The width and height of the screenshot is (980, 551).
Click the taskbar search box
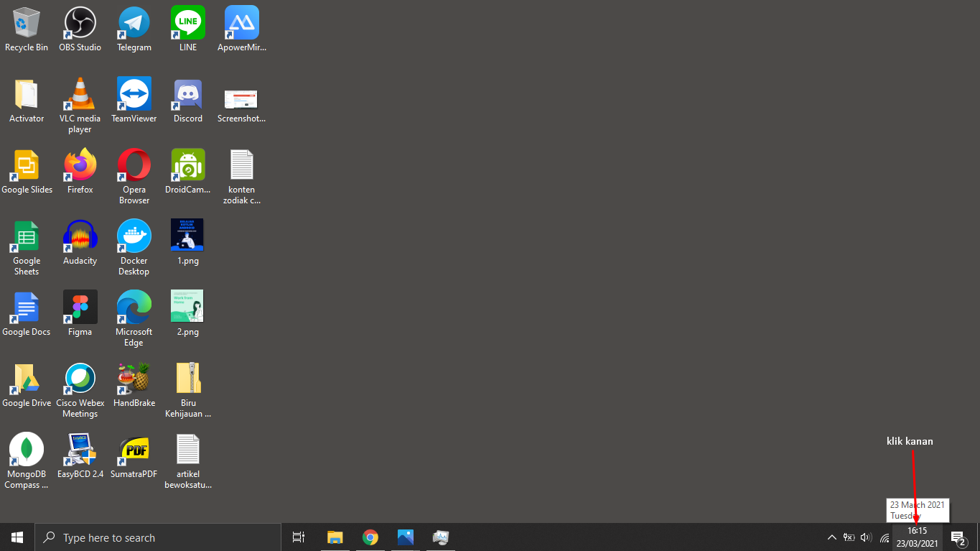(158, 537)
